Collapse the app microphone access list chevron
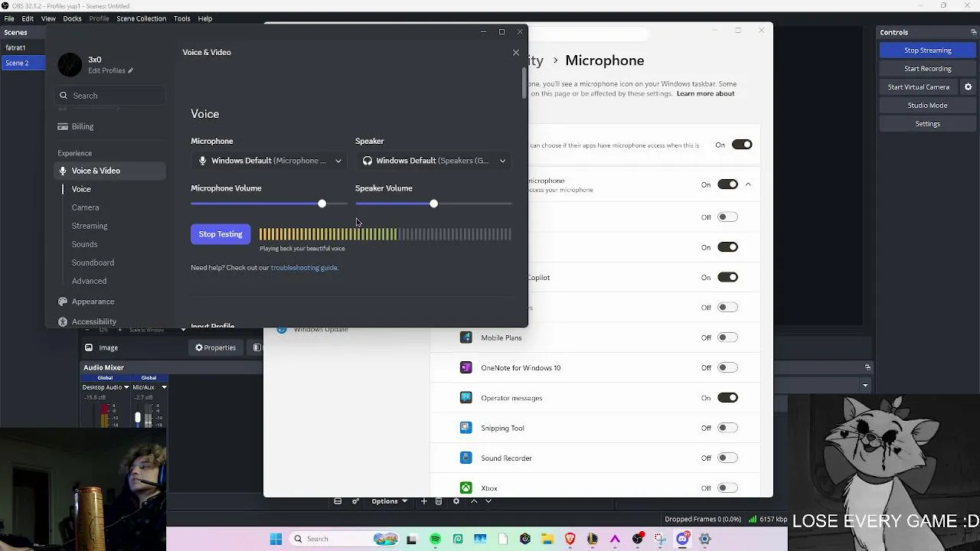Screen dimensions: 980x551 coord(748,184)
